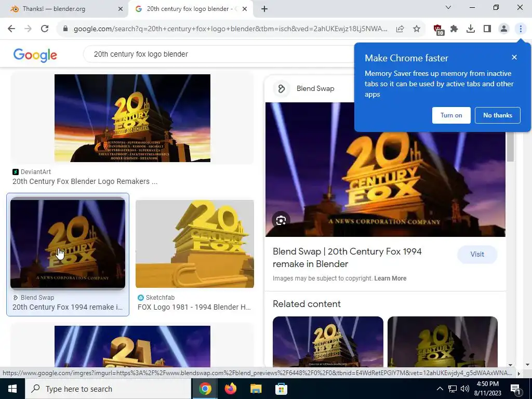
Task: Click the forward navigation arrow
Action: coord(28,29)
